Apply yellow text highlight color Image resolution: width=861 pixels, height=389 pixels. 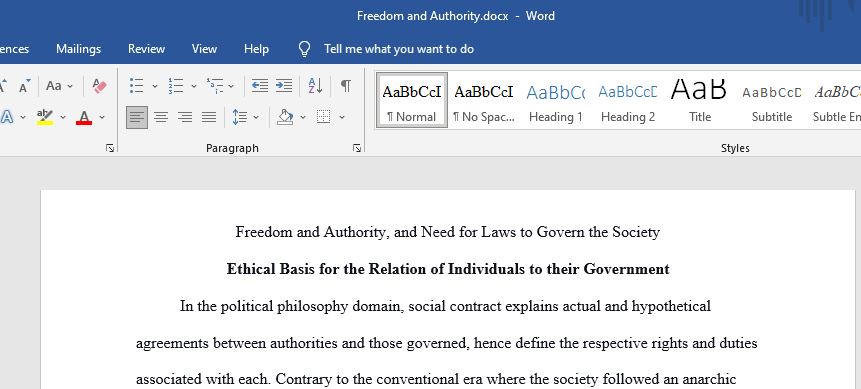point(45,117)
